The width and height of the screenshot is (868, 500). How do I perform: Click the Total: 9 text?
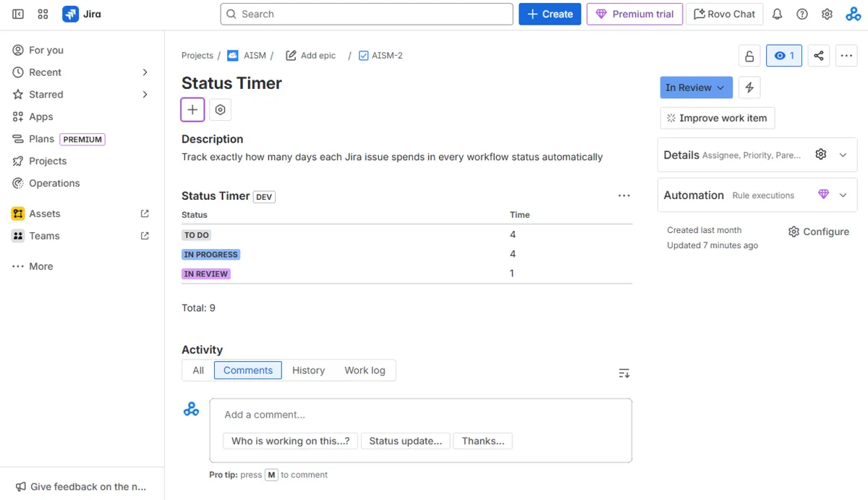[198, 308]
